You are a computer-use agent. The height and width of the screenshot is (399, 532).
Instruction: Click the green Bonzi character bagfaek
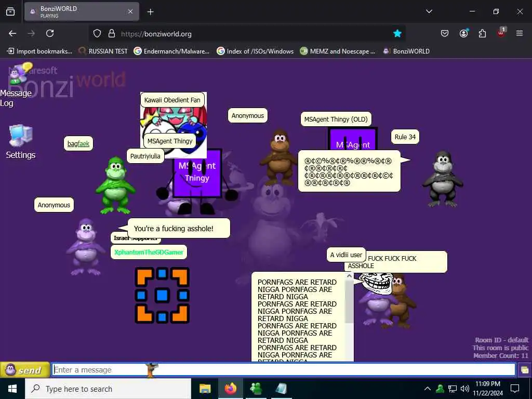[x=115, y=185]
